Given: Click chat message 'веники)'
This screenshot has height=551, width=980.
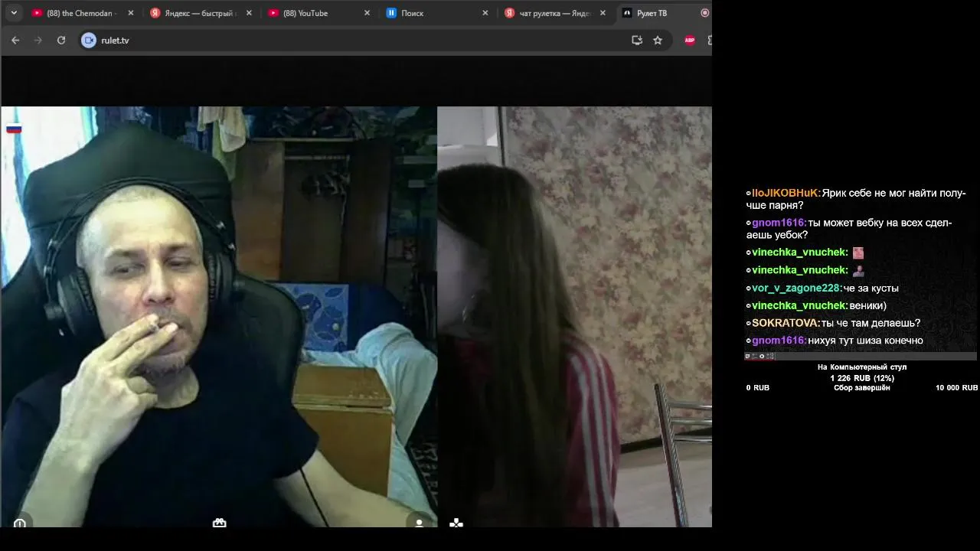Looking at the screenshot, I should pos(867,305).
